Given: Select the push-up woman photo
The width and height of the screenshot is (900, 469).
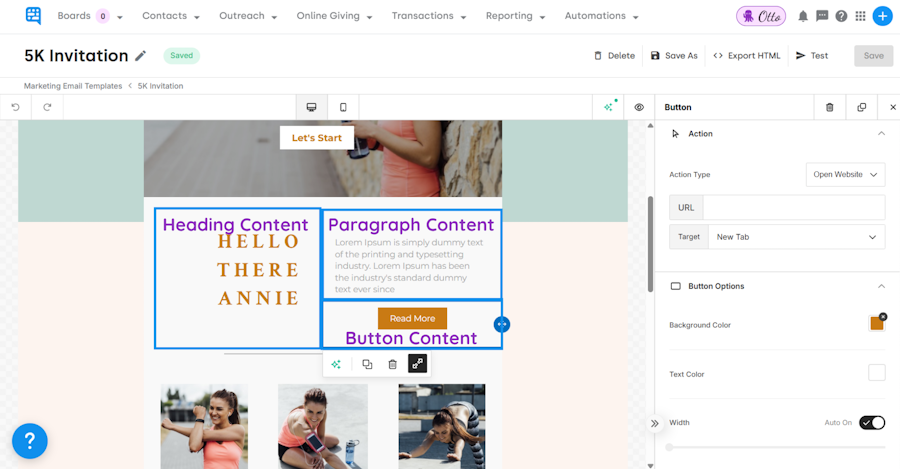Looking at the screenshot, I should 441,427.
